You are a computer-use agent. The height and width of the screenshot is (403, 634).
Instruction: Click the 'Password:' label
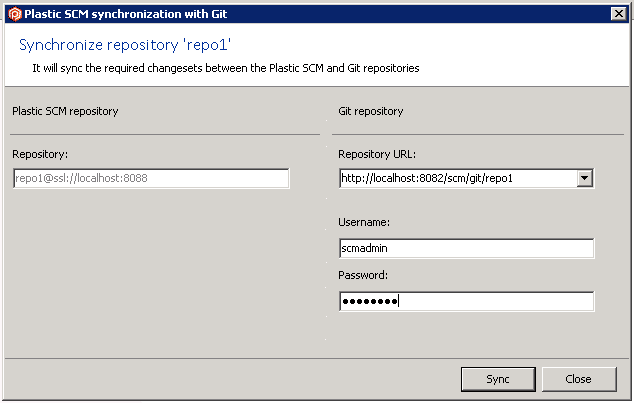(363, 274)
